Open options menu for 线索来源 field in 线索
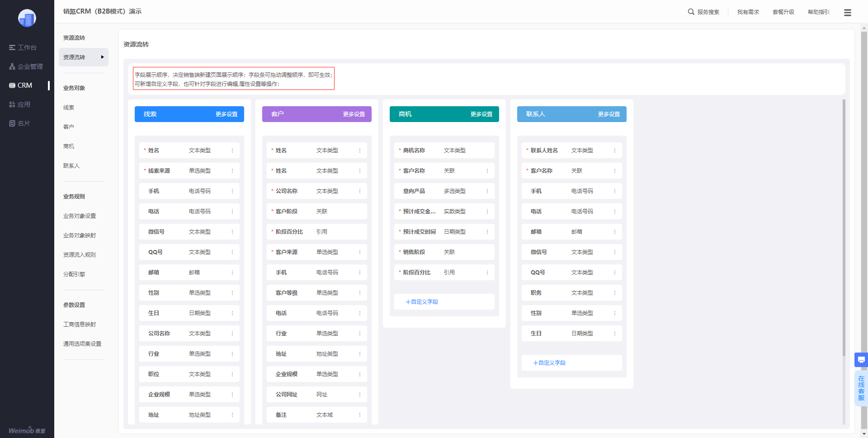 tap(232, 171)
